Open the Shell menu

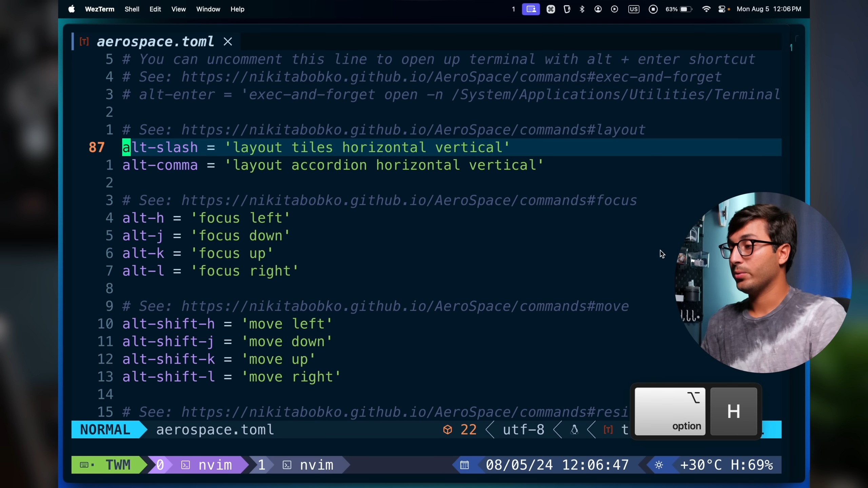(132, 9)
